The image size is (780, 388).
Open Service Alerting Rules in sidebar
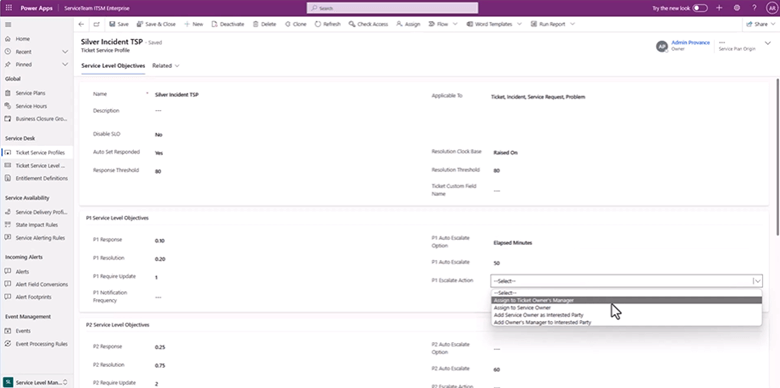pyautogui.click(x=40, y=238)
